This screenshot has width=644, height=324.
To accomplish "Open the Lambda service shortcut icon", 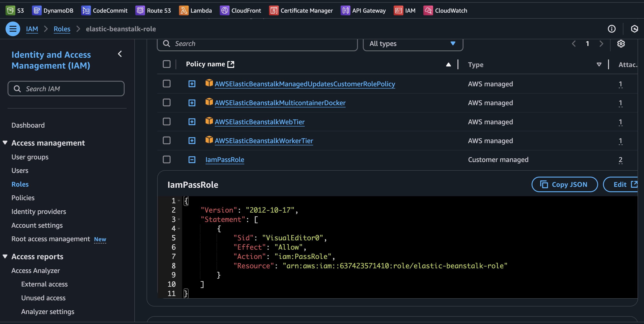I will click(x=183, y=10).
